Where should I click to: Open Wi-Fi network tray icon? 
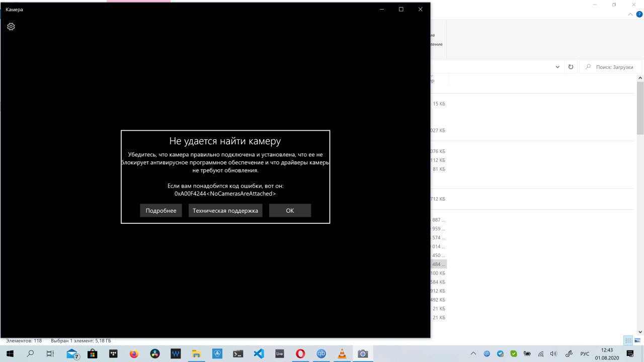pyautogui.click(x=541, y=353)
